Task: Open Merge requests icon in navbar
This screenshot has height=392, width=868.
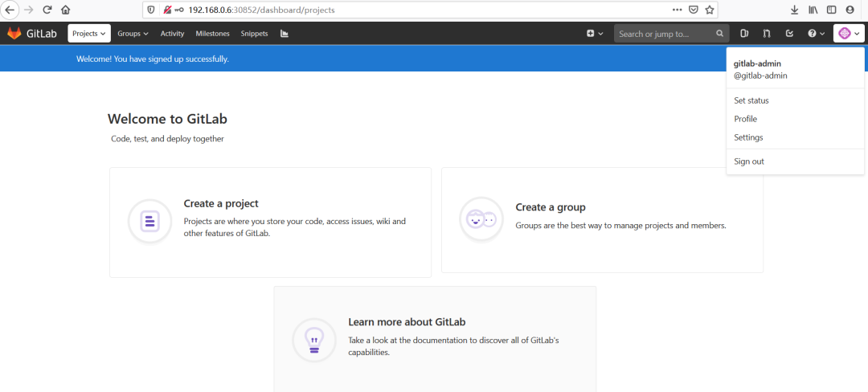Action: coord(767,34)
